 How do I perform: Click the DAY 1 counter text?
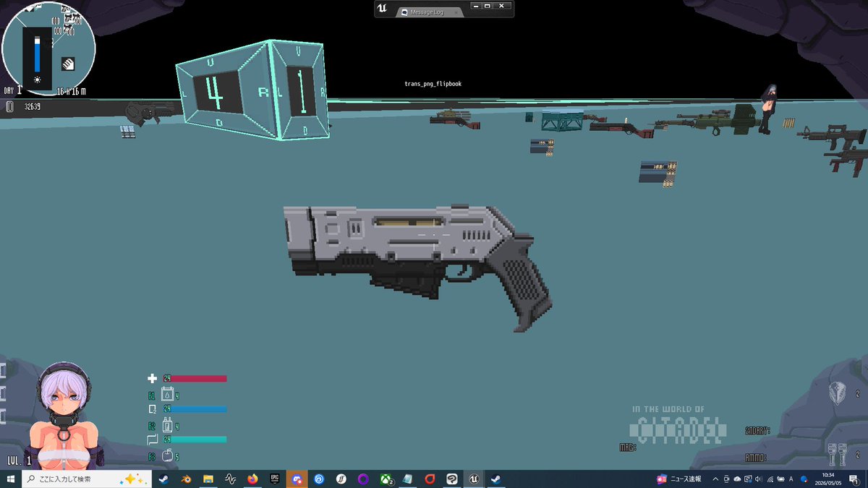(13, 90)
